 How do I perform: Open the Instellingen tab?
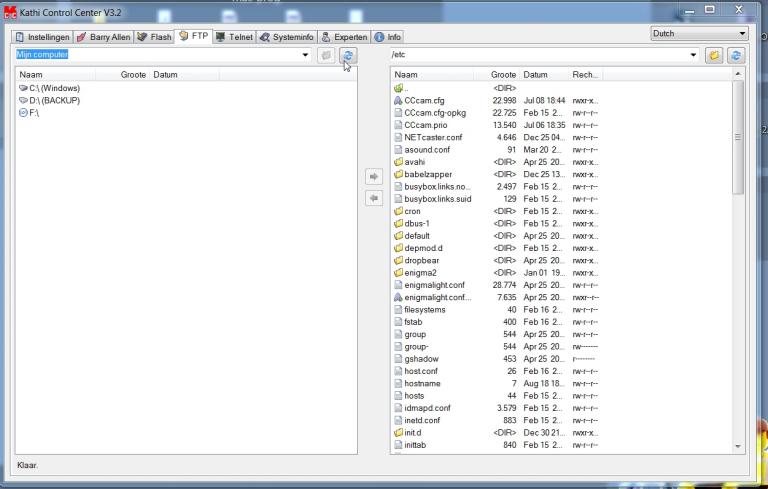coord(42,37)
